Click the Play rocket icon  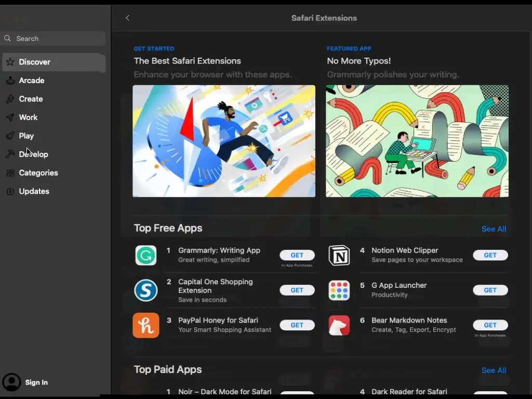click(x=10, y=136)
